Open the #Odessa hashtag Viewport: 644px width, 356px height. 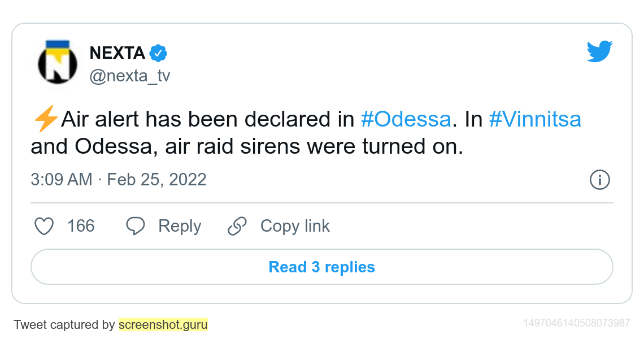point(406,120)
